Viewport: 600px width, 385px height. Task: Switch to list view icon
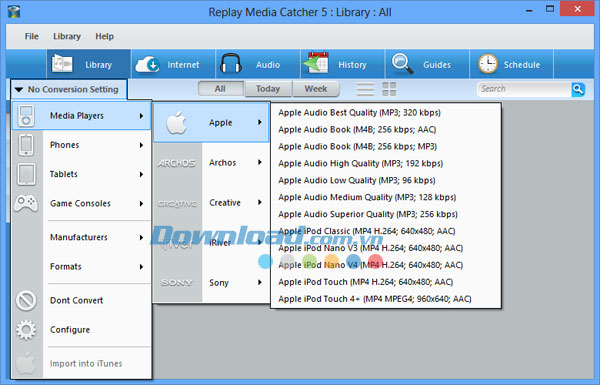point(365,89)
